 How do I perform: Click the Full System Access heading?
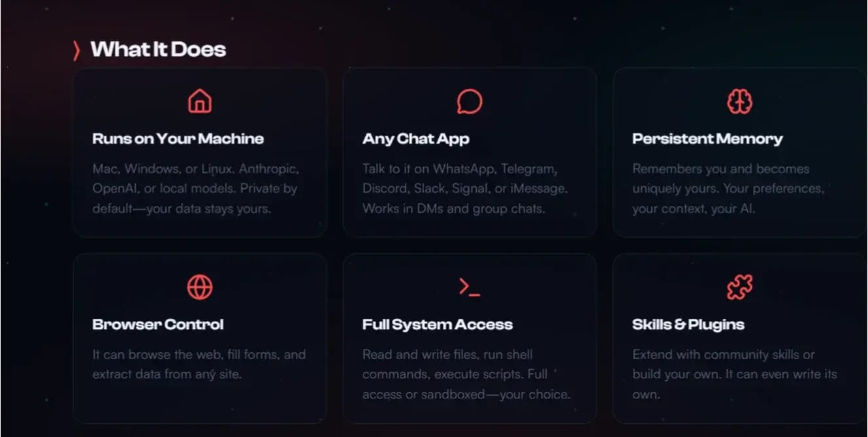438,325
